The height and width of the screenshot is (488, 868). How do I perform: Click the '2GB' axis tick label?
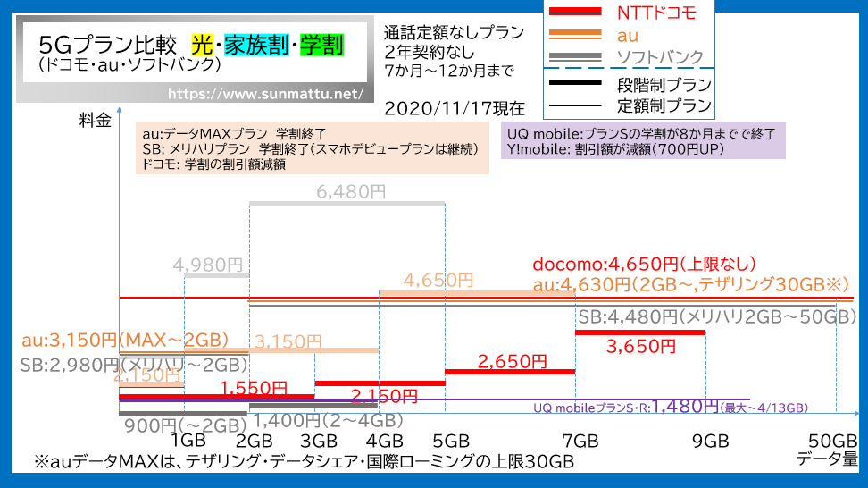coord(255,442)
